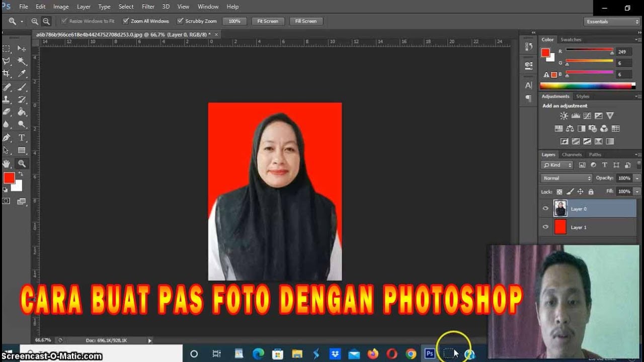Image resolution: width=644 pixels, height=362 pixels.
Task: Expand the Opacity slider arrow
Action: (637, 178)
